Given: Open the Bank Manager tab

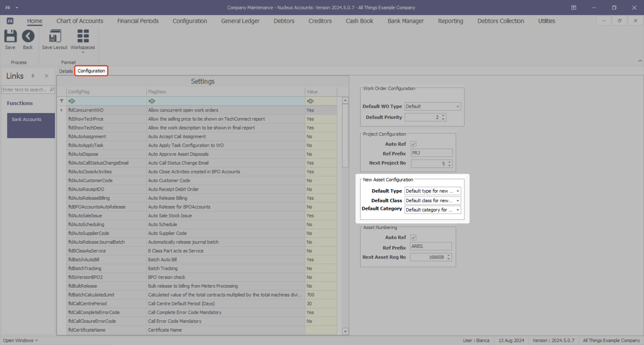Looking at the screenshot, I should tap(406, 21).
